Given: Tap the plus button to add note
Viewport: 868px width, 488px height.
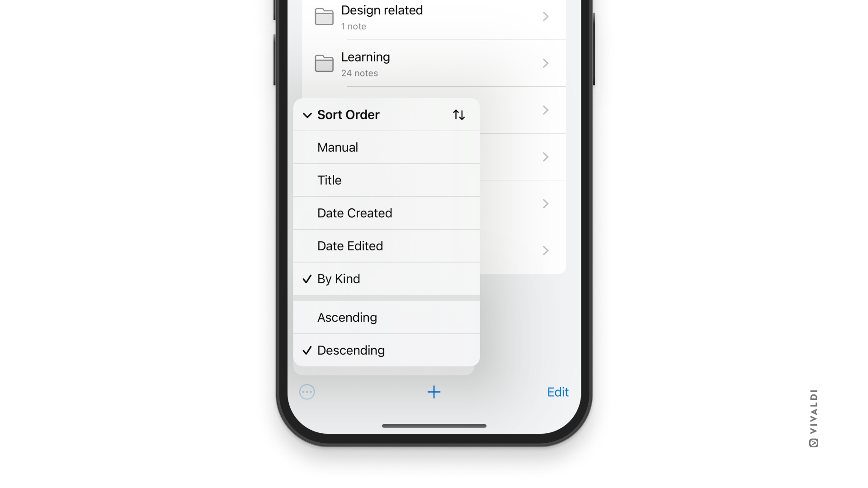Looking at the screenshot, I should click(x=434, y=392).
